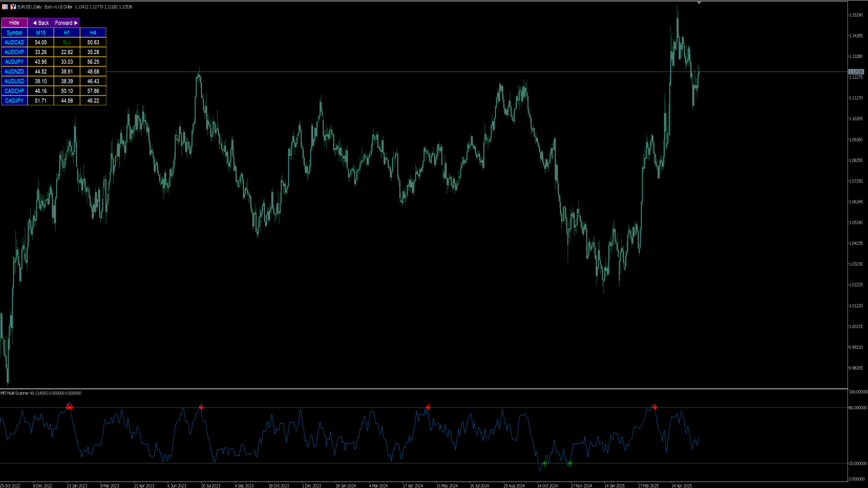The image size is (868, 488).
Task: Click the second green arrow near Nov 2024
Action: click(570, 464)
